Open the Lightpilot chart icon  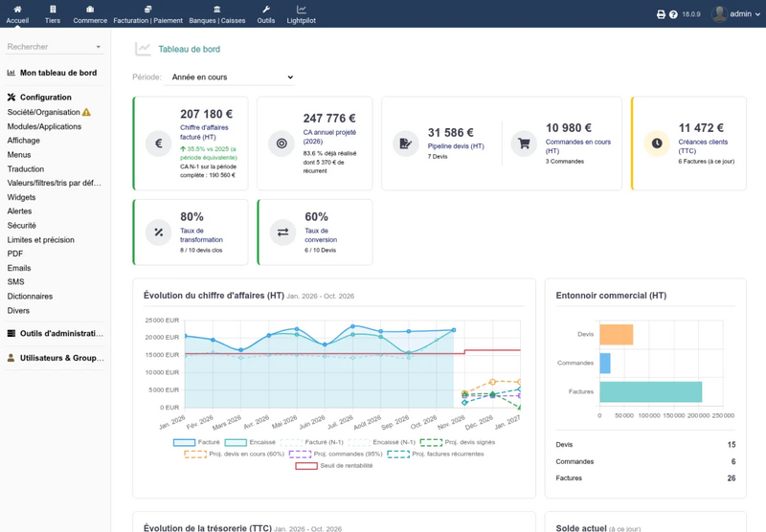[302, 10]
